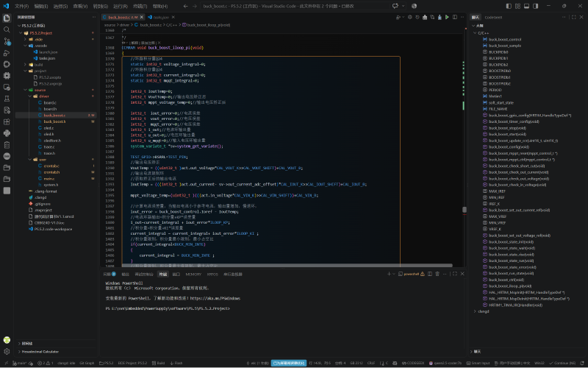Click the editor vertical scrollbar thumb

pos(465,210)
